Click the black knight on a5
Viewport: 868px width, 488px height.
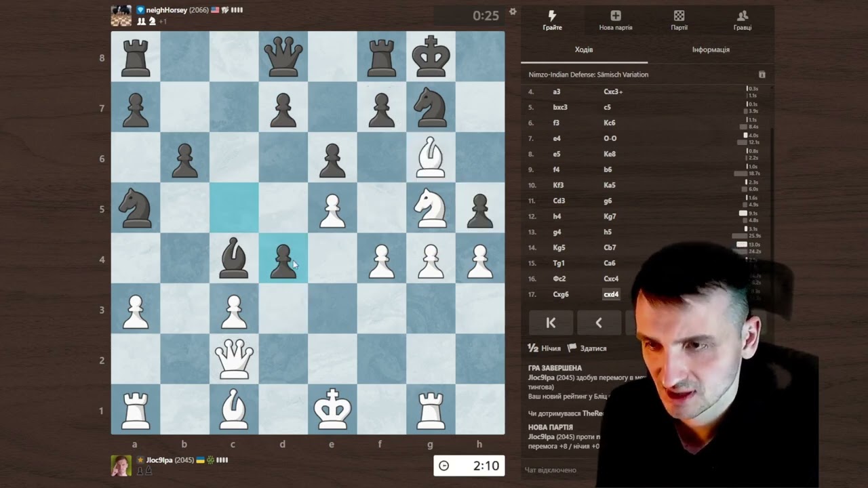pos(136,209)
